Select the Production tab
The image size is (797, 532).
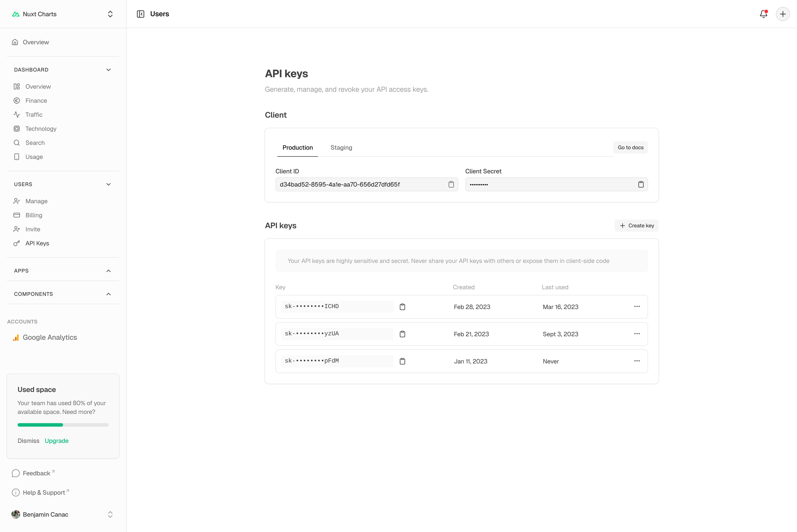point(297,147)
